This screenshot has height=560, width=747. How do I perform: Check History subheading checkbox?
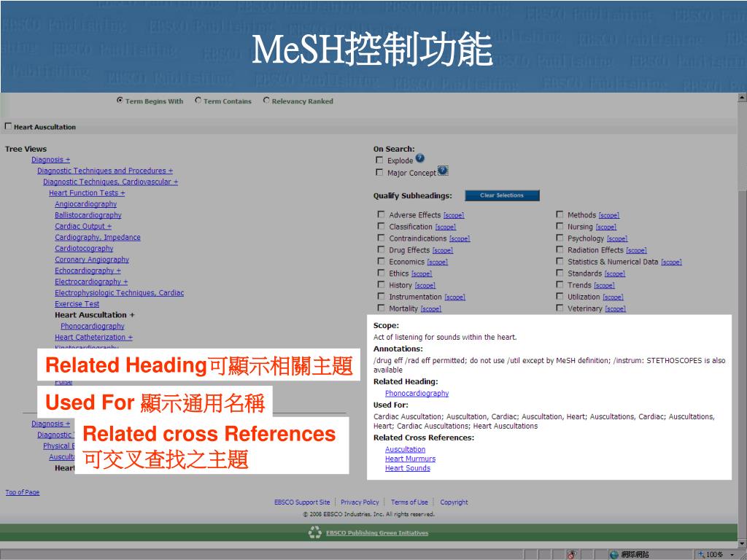pyautogui.click(x=381, y=284)
